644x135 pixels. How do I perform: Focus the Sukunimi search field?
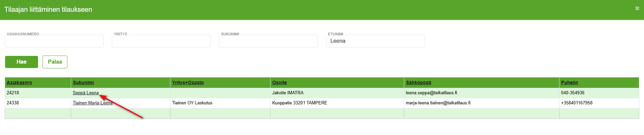[x=268, y=41]
